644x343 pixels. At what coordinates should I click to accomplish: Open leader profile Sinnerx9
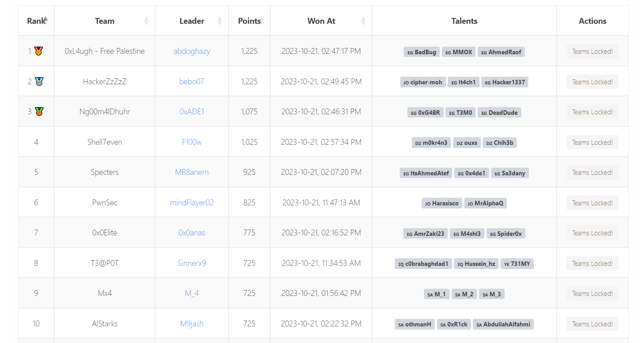tap(192, 263)
